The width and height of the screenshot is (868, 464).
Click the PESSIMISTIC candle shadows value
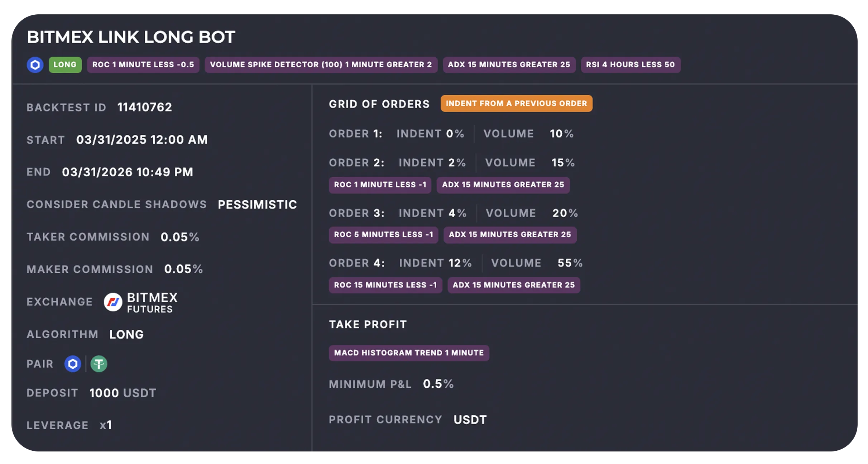click(257, 205)
